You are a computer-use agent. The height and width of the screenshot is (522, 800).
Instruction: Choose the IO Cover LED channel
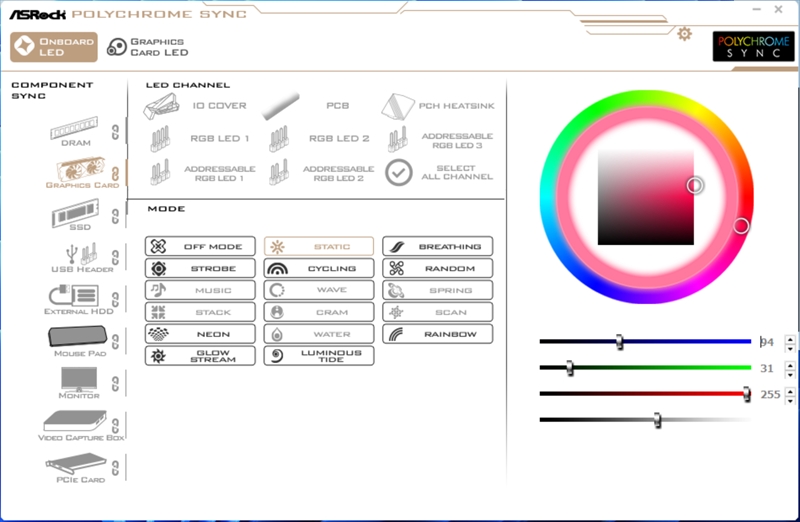[x=195, y=106]
